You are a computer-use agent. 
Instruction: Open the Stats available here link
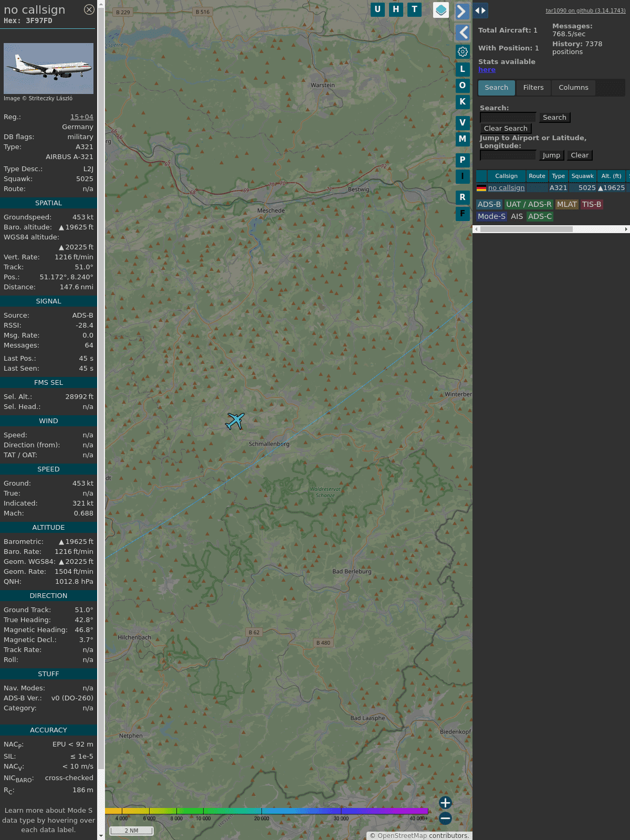point(487,70)
